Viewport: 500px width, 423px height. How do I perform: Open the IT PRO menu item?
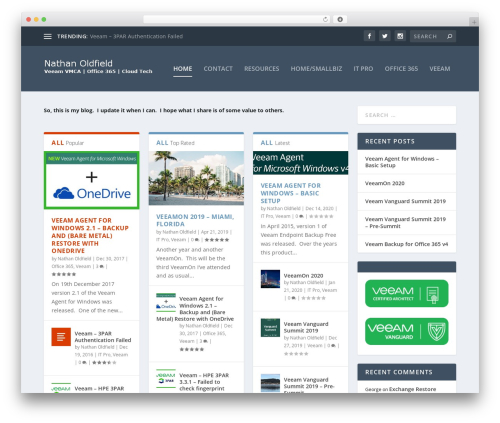pos(363,69)
